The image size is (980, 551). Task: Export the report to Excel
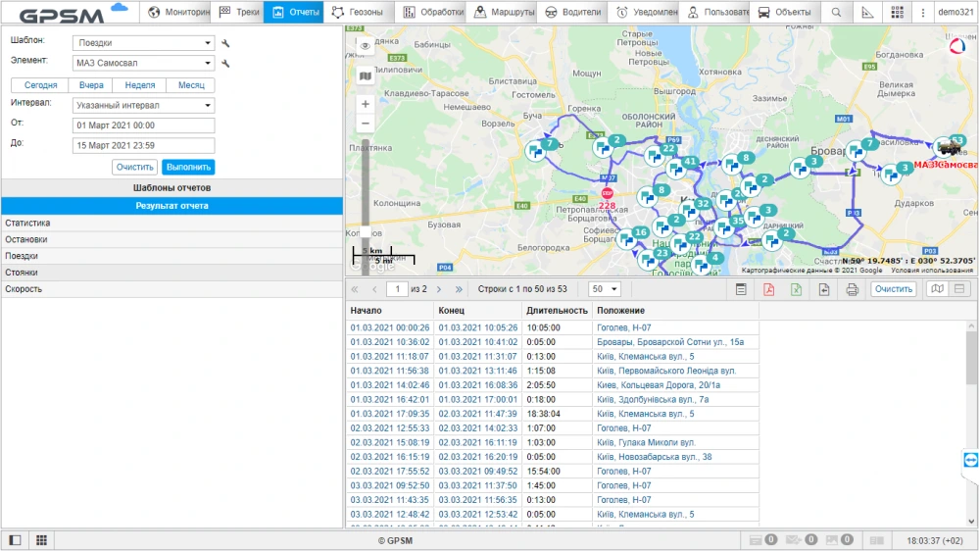pos(797,289)
